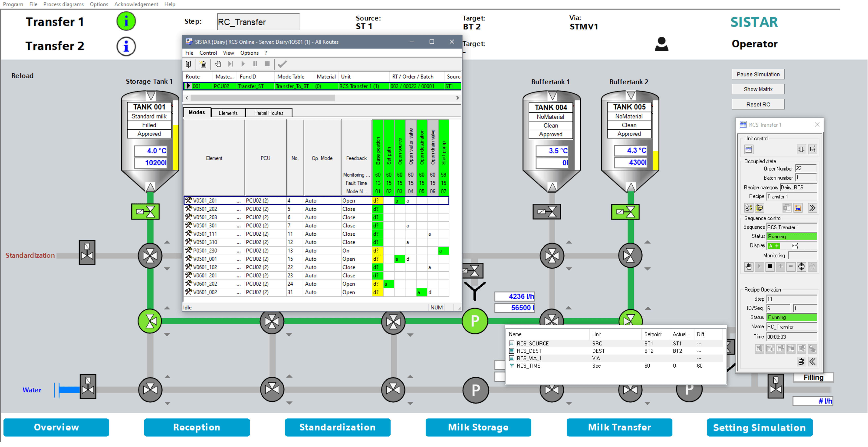This screenshot has height=447, width=868.
Task: Click the black stop square in Sequence control
Action: pyautogui.click(x=770, y=267)
